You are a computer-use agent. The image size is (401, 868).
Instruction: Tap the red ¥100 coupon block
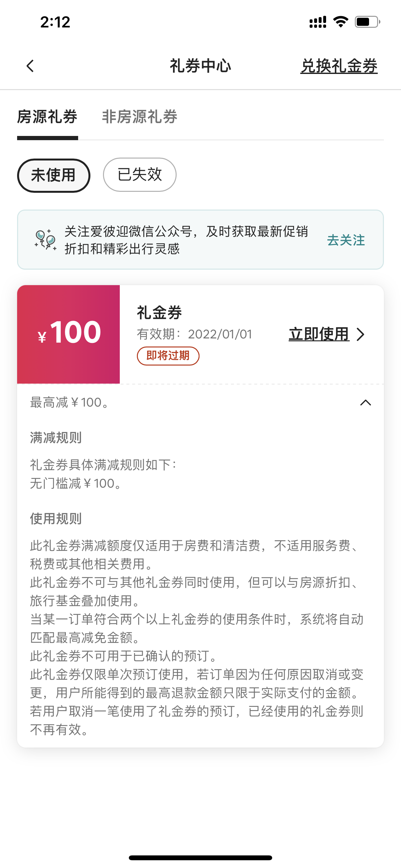click(68, 334)
